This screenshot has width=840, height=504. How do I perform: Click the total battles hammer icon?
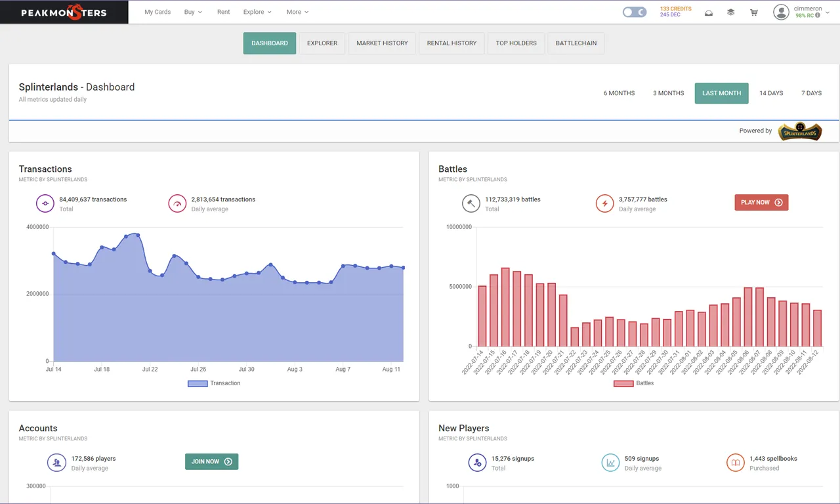471,203
